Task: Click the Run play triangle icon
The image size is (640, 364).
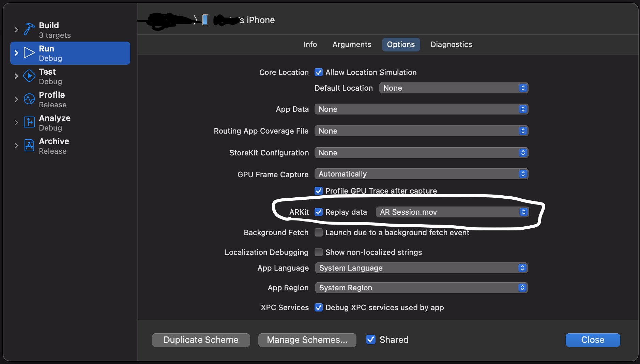Action: (29, 53)
